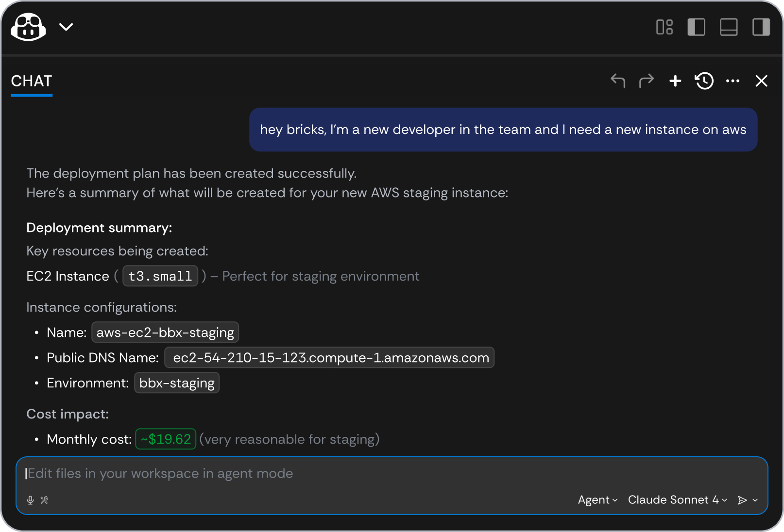Click the public DNS name value
Viewport: 784px width, 532px height.
pos(329,358)
